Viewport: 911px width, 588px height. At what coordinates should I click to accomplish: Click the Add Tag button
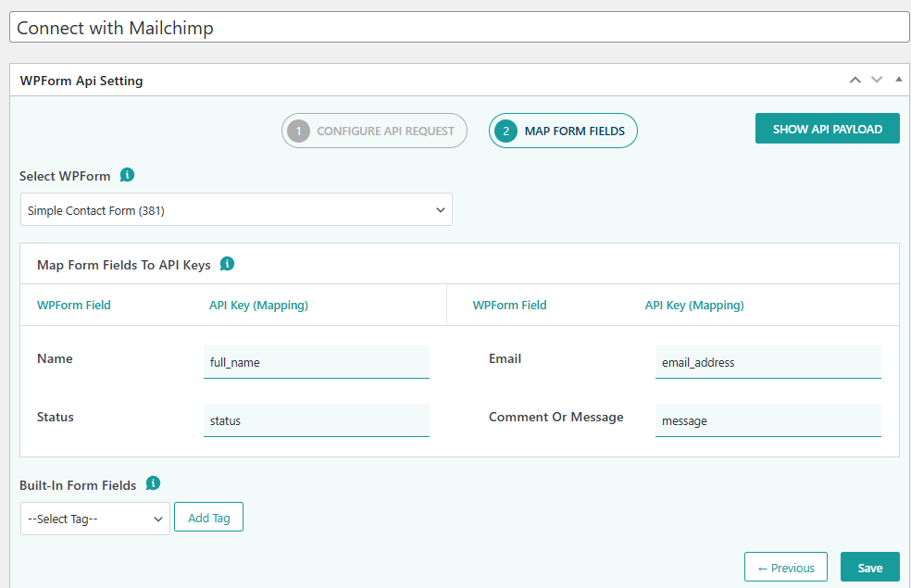coord(208,517)
